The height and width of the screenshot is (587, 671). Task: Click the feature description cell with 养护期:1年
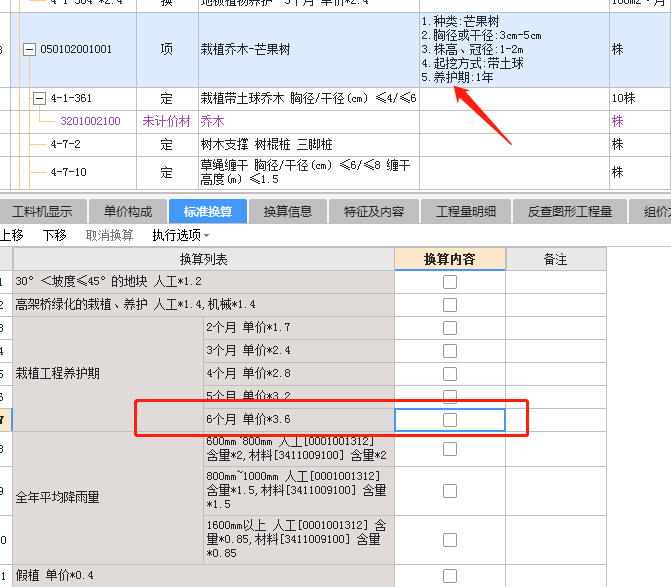click(514, 50)
